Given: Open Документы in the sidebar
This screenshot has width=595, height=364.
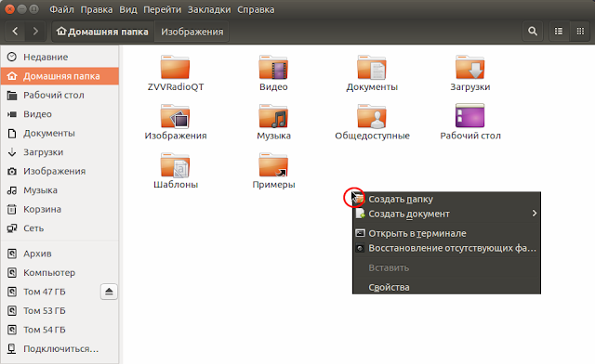Looking at the screenshot, I should [59, 133].
